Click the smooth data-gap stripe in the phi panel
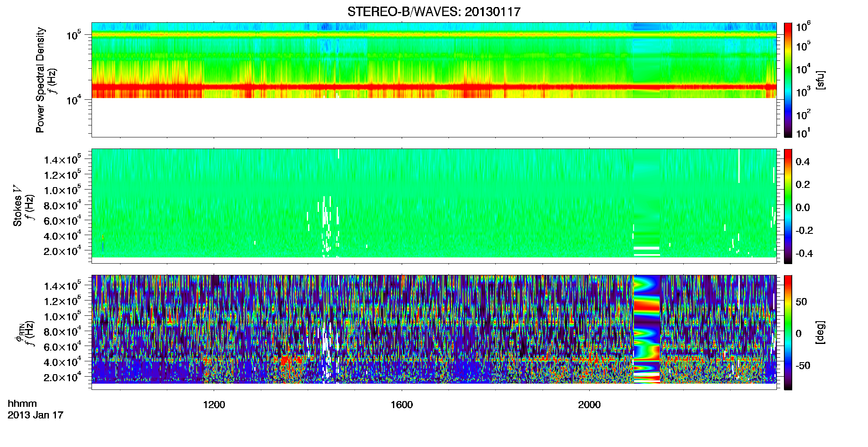This screenshot has height=447, width=868. coord(647,329)
